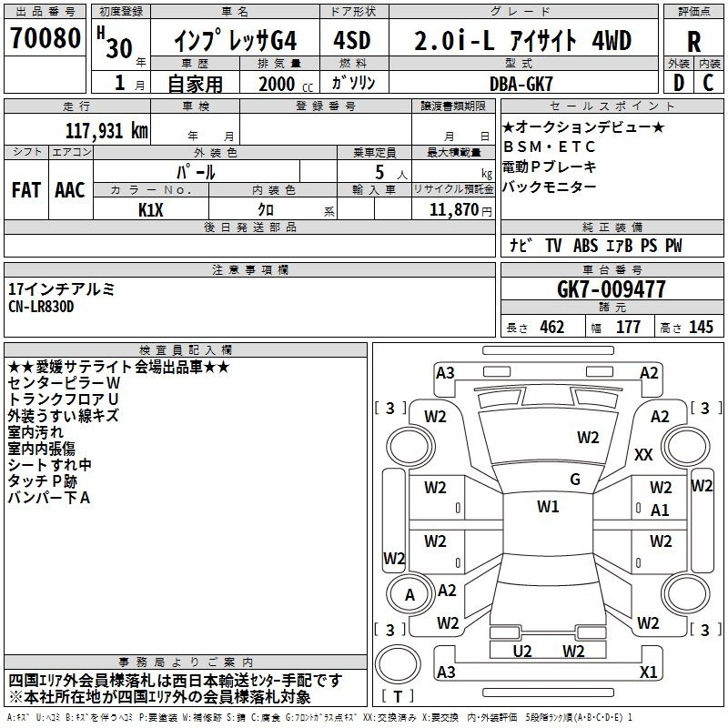728x728 pixels.
Task: Click note 17インチアルミ
Action: tap(61, 289)
